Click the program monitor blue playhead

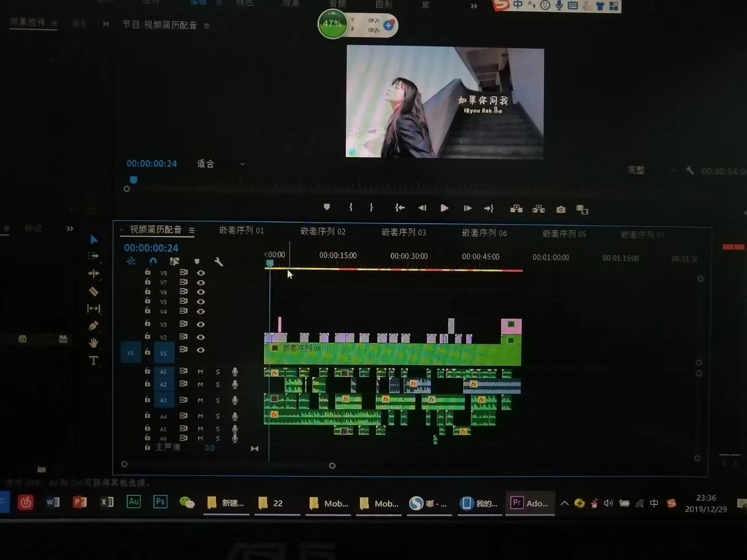(x=133, y=180)
